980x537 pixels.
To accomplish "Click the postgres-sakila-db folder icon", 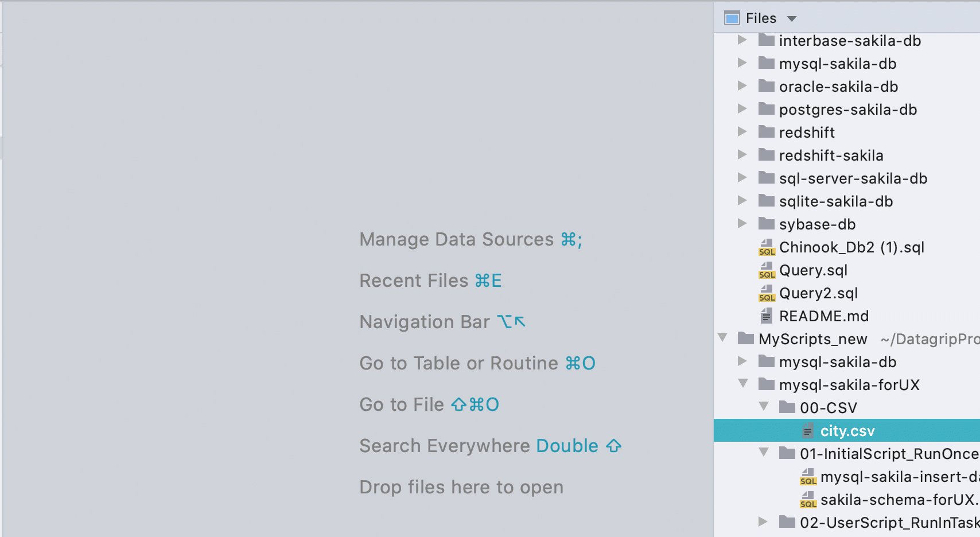I will pyautogui.click(x=767, y=109).
